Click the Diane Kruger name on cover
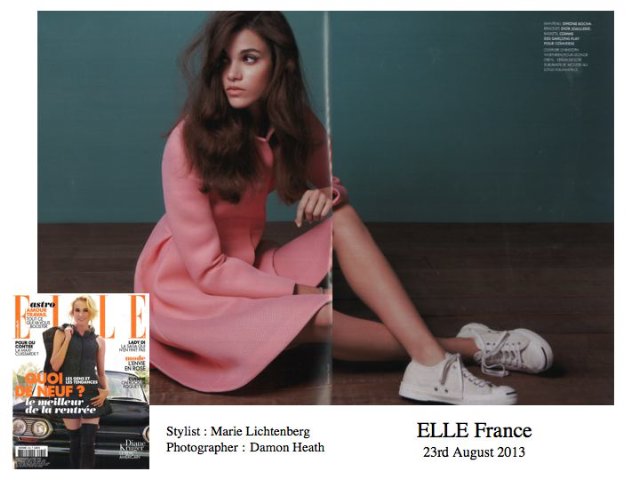 [134, 445]
